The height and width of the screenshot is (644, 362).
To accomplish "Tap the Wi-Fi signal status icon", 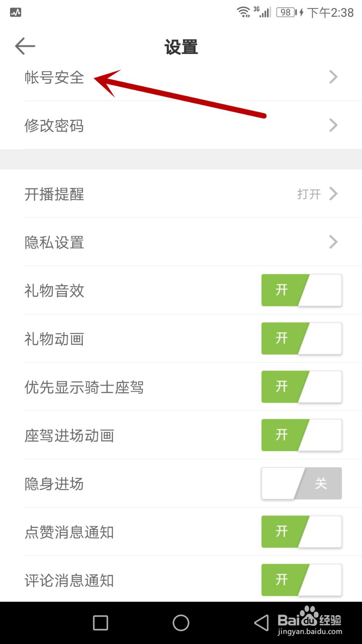I will coord(243,12).
